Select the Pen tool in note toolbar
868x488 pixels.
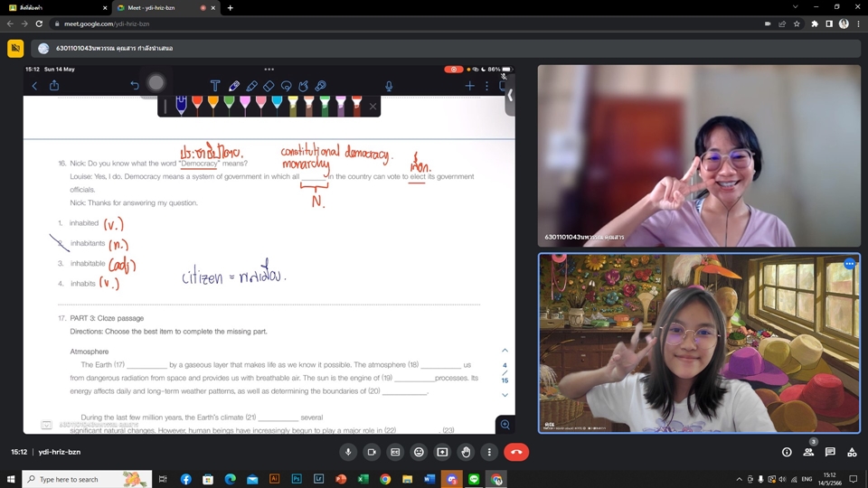click(233, 86)
